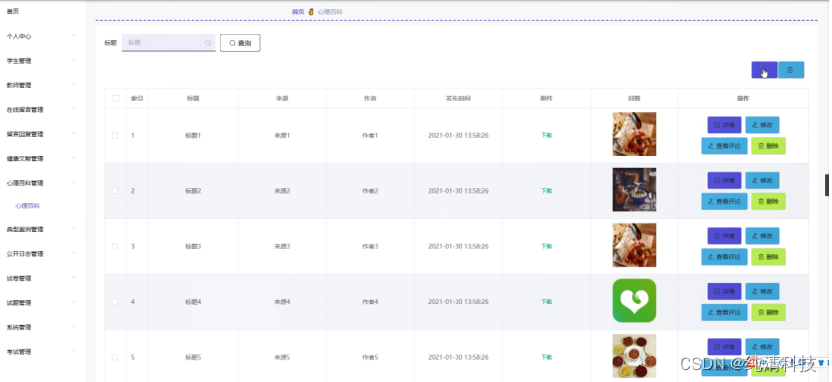Open 详情 for row 标题1

pyautogui.click(x=724, y=125)
